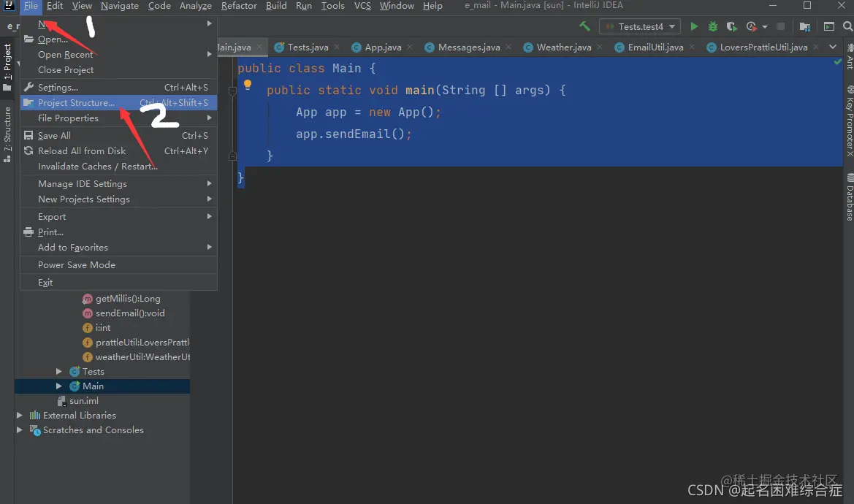Select the getMillis():Long method in tree

point(127,298)
